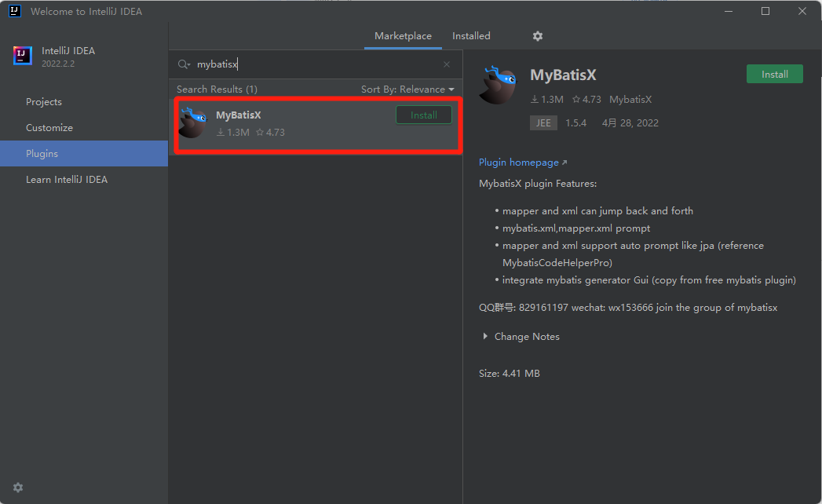The image size is (822, 504).
Task: Click the 2022.2.2 version label in sidebar
Action: (58, 64)
